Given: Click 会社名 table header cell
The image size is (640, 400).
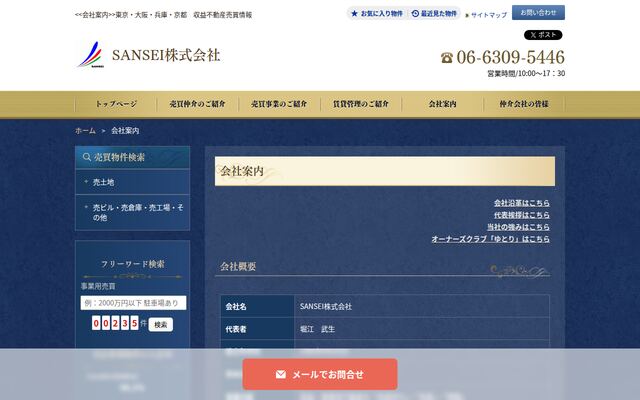Looking at the screenshot, I should click(x=258, y=307).
